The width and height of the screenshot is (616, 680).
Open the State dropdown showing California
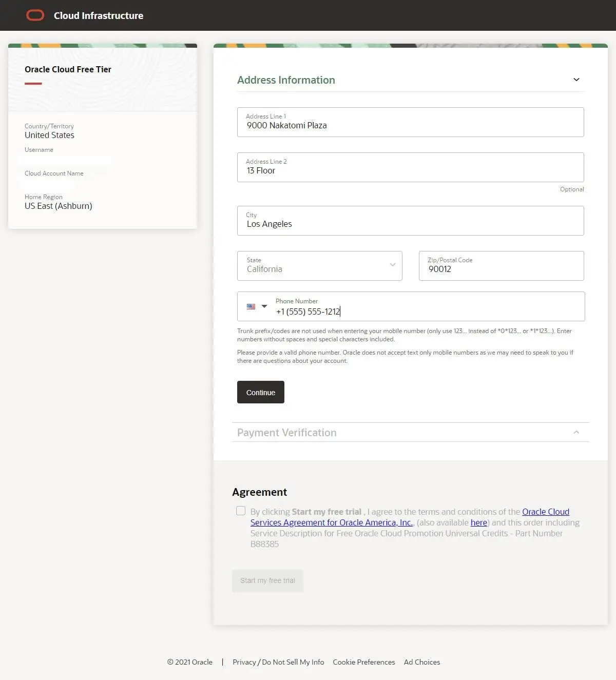pos(320,266)
